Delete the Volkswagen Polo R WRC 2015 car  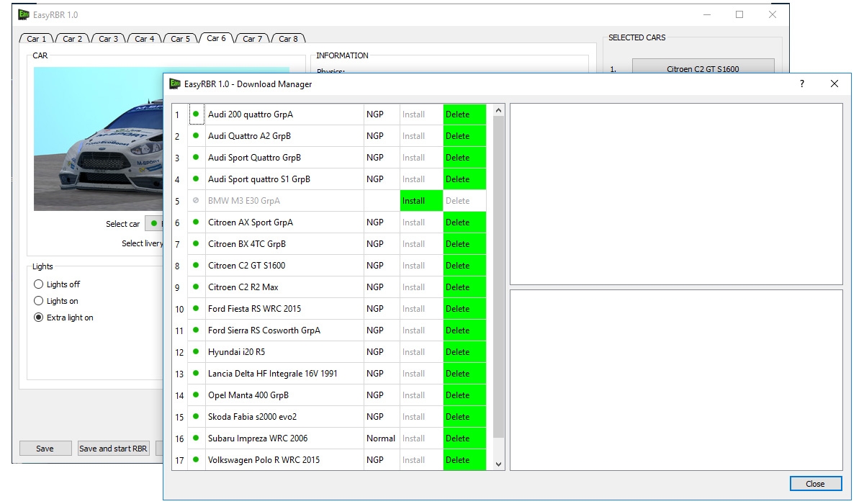point(464,460)
